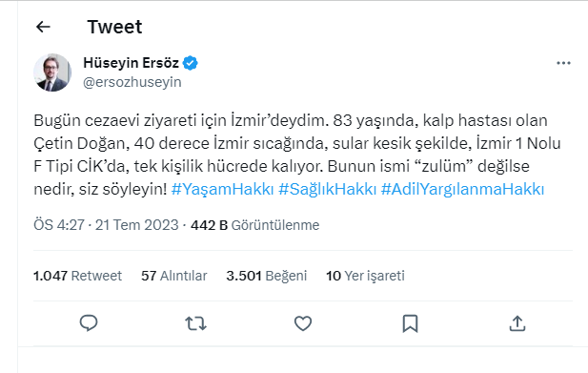Open the #AdilYargılanmaHakkı hashtag
Viewport: 588px width, 373px height.
tap(462, 189)
